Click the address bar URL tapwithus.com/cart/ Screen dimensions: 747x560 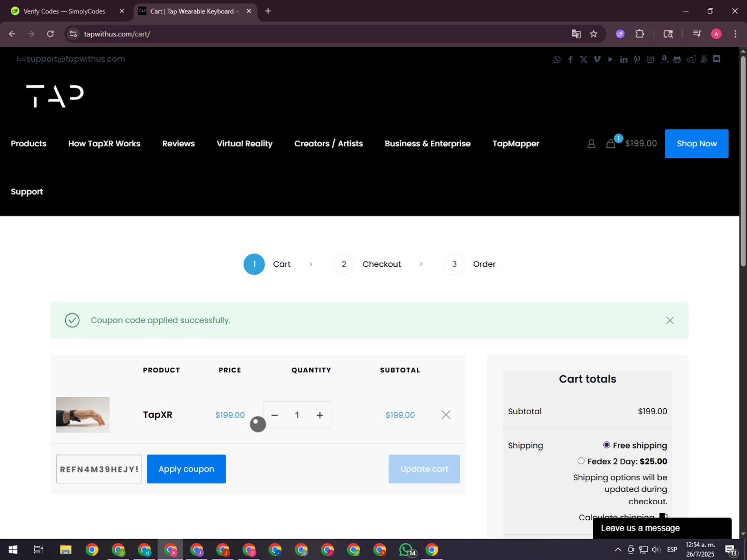tap(117, 34)
